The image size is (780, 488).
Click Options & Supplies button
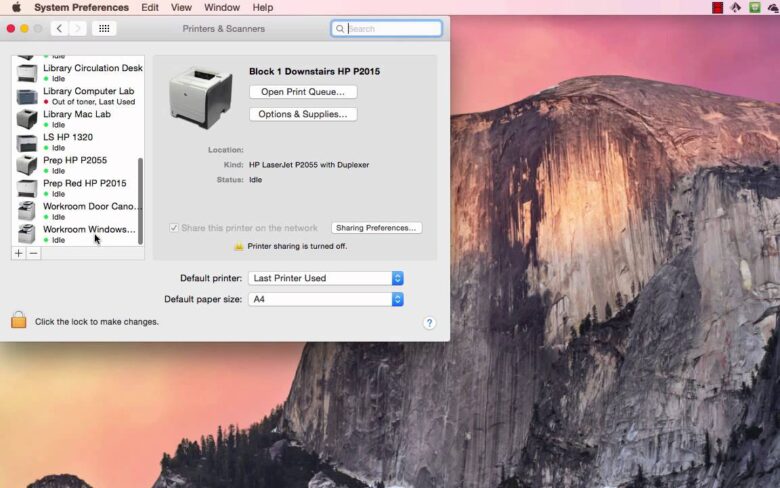click(303, 114)
